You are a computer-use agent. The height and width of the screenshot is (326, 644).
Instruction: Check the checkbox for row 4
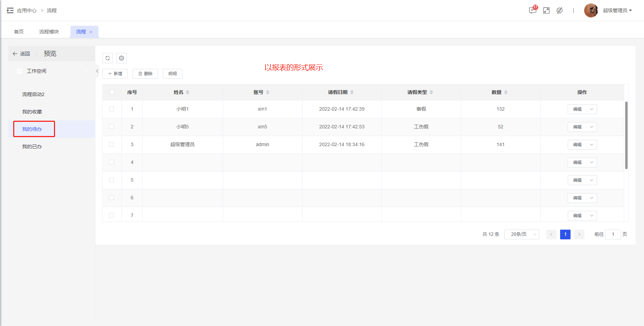pyautogui.click(x=111, y=162)
